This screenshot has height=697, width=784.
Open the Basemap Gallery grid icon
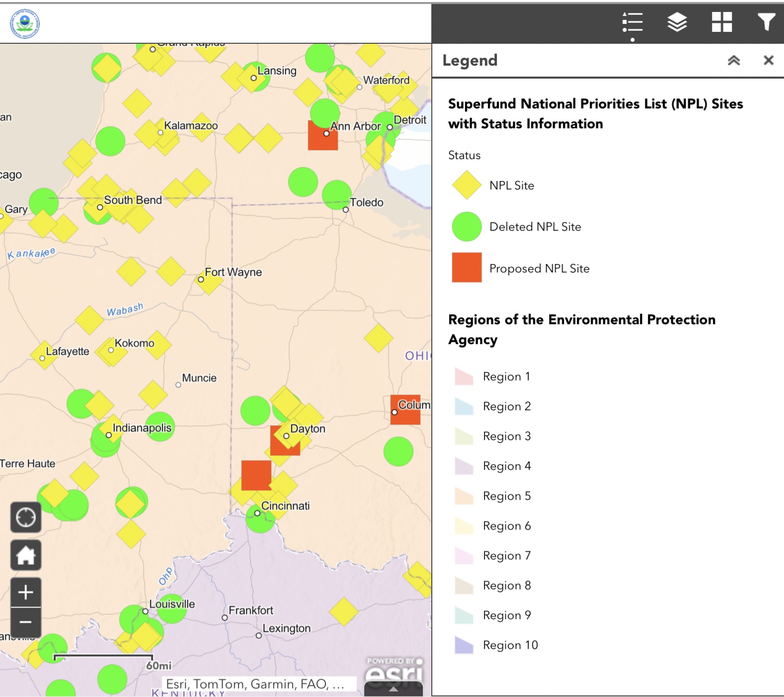pyautogui.click(x=721, y=23)
